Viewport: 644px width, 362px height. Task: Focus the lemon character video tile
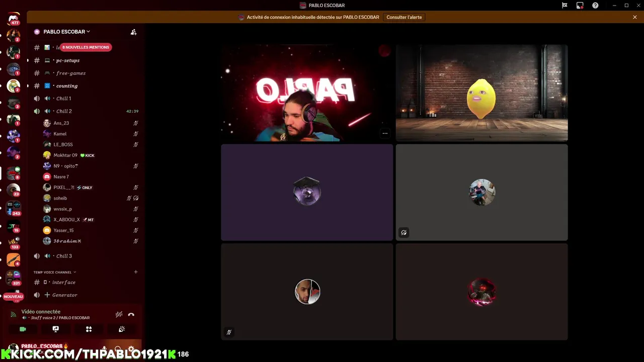coord(481,93)
